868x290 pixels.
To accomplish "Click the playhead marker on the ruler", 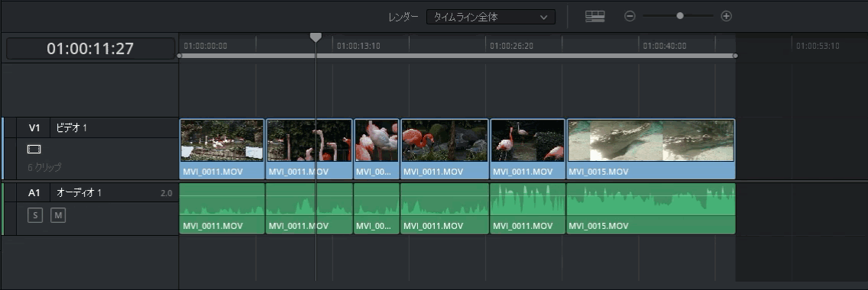I will [316, 37].
